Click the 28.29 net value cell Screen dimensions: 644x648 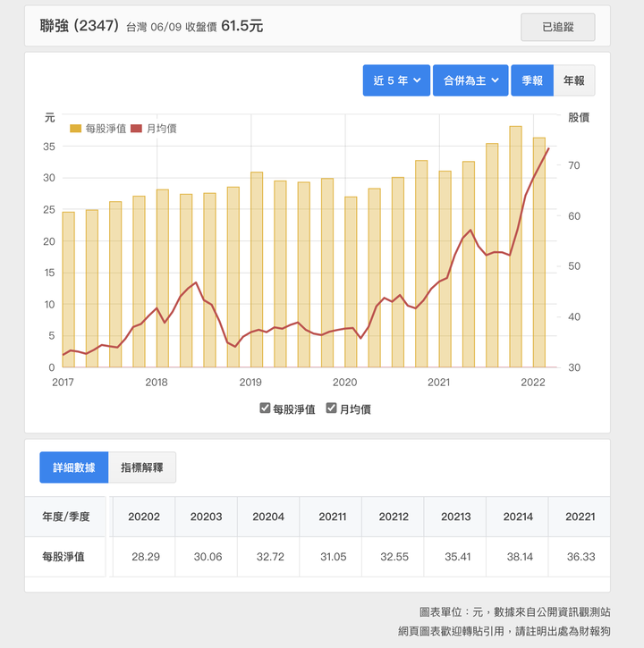point(146,557)
